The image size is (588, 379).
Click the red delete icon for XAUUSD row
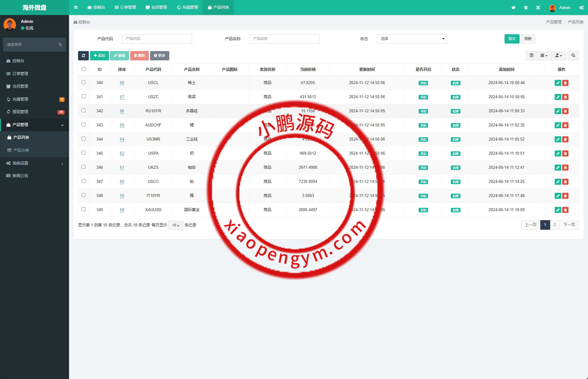(565, 210)
